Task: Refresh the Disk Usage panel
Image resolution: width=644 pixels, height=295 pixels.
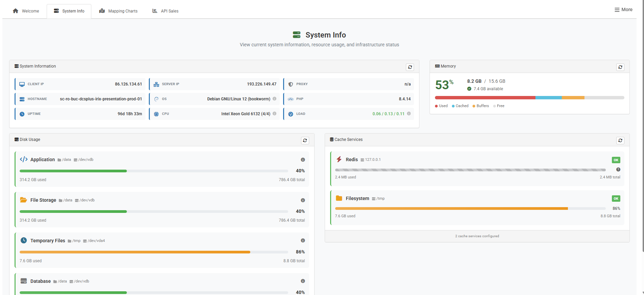Action: pos(305,140)
